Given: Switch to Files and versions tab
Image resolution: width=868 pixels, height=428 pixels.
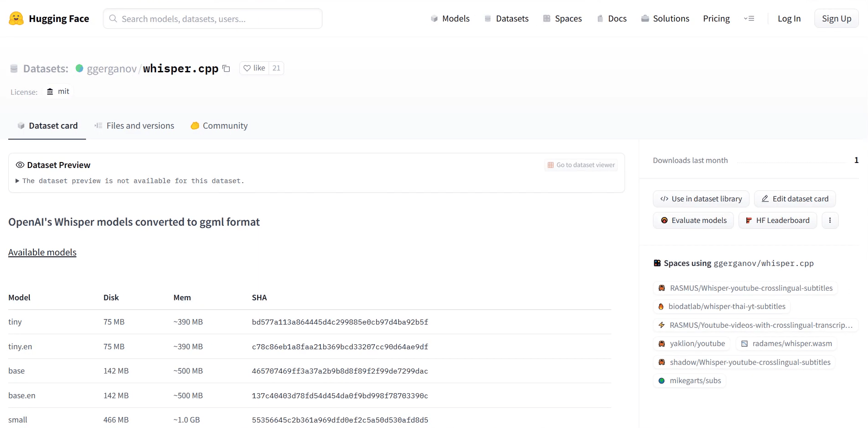Looking at the screenshot, I should click(134, 125).
